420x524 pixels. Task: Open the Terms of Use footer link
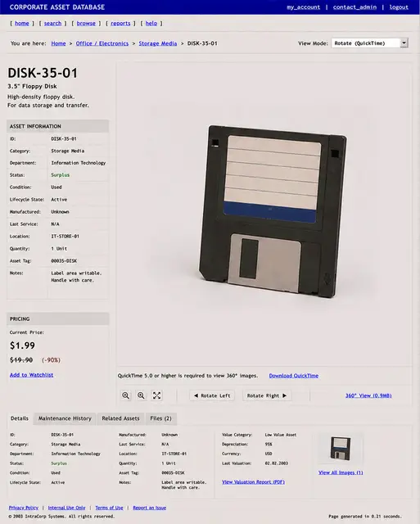pyautogui.click(x=109, y=508)
